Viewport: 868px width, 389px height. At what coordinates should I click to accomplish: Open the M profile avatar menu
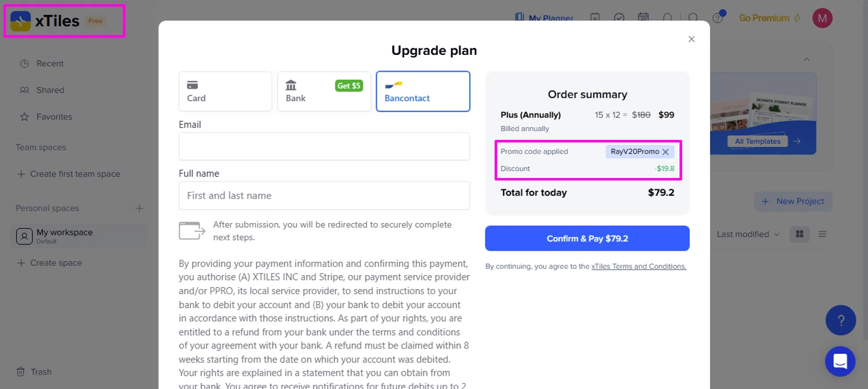[822, 18]
